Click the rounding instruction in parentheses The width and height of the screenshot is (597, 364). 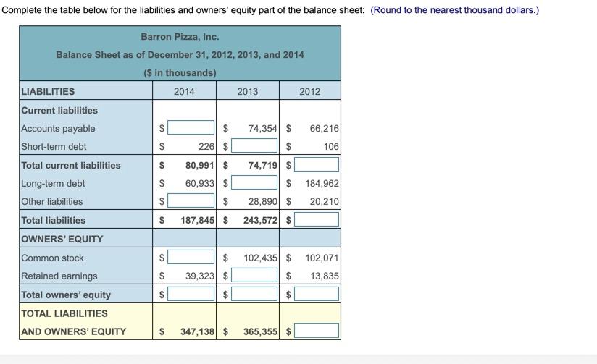click(454, 10)
